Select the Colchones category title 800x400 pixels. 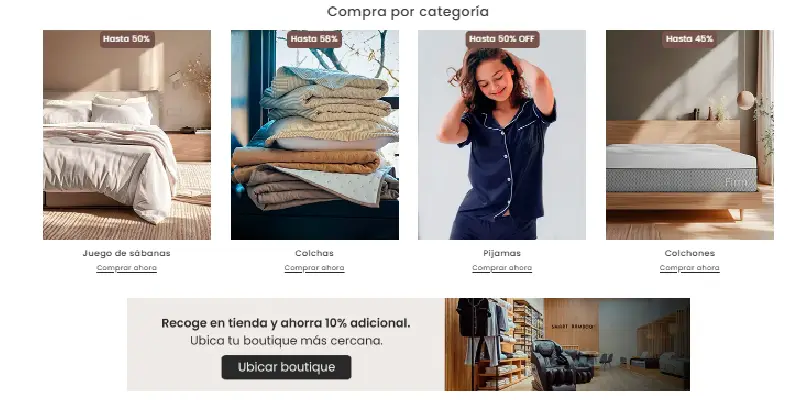(x=690, y=253)
